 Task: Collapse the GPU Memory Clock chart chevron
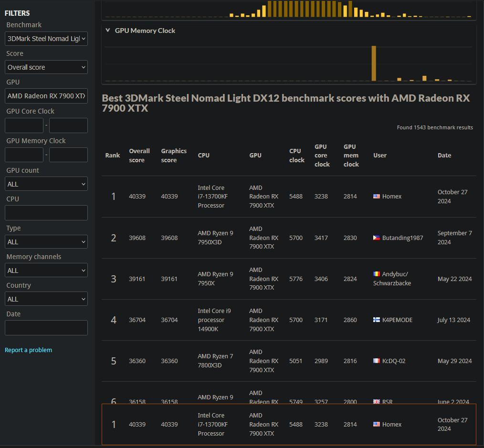pyautogui.click(x=108, y=31)
